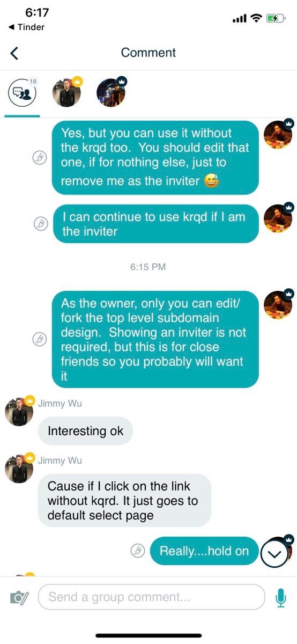Tap sender avatar beside "Yes, but you can use it"

(279, 134)
